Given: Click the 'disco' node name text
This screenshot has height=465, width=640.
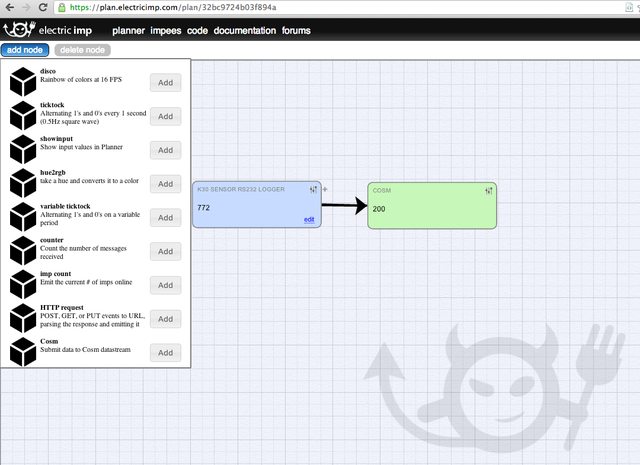Looking at the screenshot, I should pyautogui.click(x=48, y=71).
